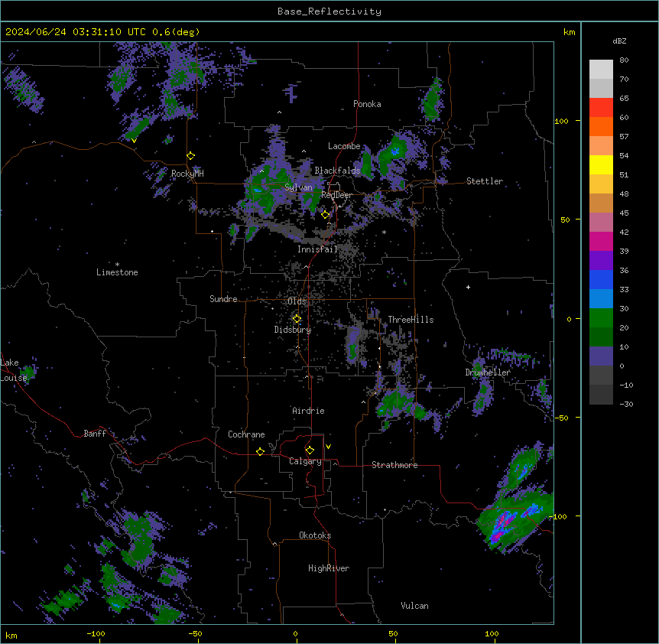Click the red 60 dBZ legend swatch
Viewport: 659px width, 644px height.
click(x=601, y=108)
